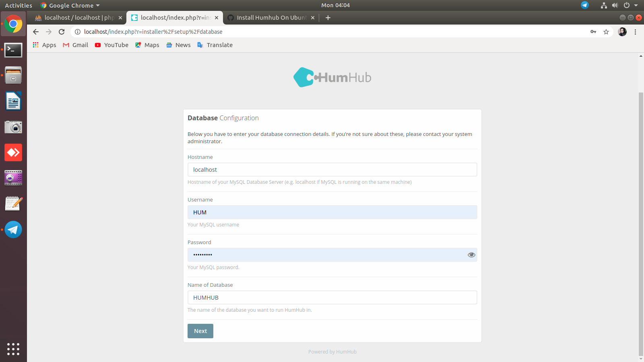
Task: Click the scrollbar down arrow
Action: [641, 359]
